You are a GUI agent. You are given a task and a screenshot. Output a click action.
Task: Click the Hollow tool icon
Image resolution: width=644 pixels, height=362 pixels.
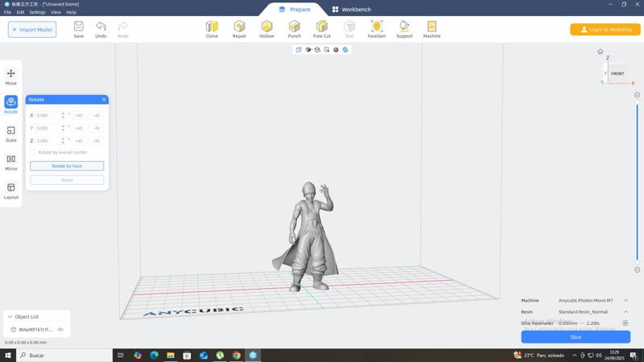(266, 28)
